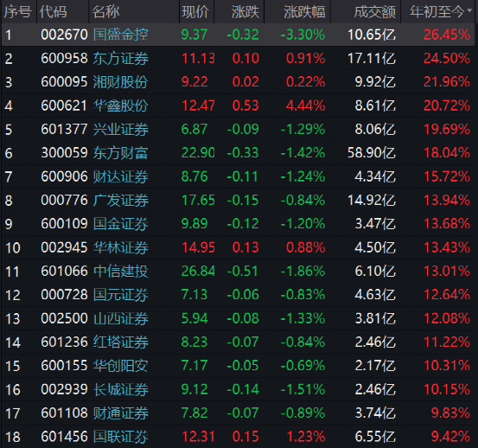Click the 26.84 current price

pos(198,271)
